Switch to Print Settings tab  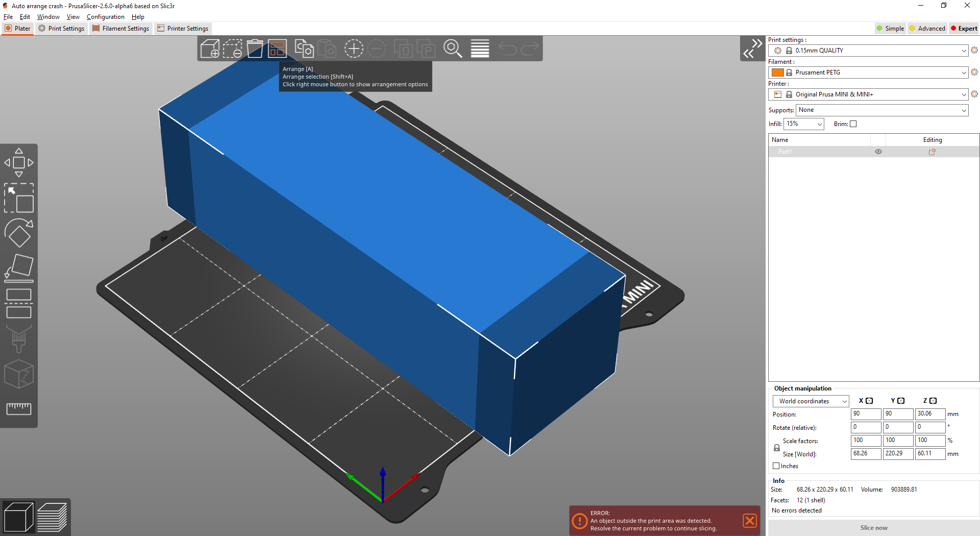(x=61, y=29)
